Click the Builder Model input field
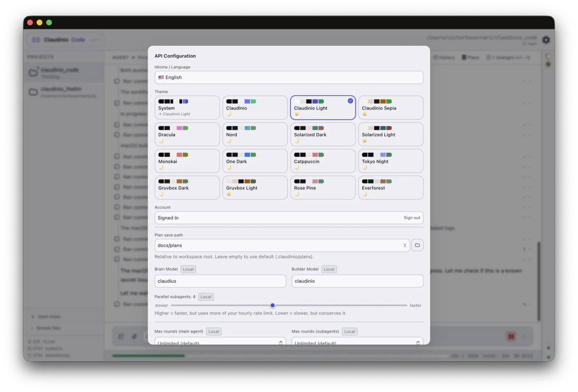 pyautogui.click(x=357, y=281)
